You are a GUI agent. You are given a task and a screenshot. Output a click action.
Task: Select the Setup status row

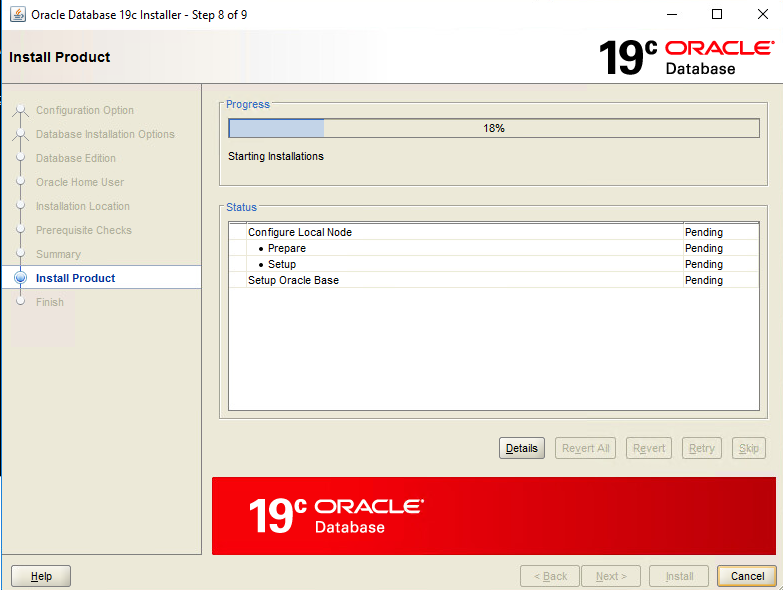click(494, 264)
